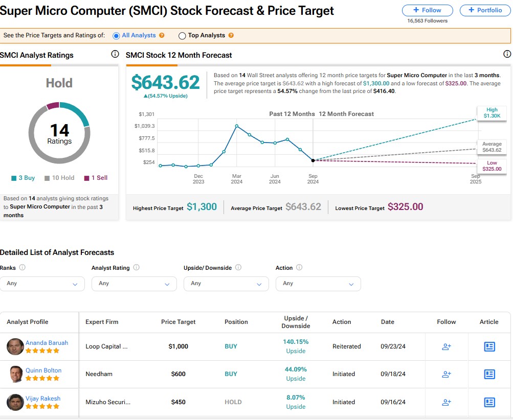Image resolution: width=513 pixels, height=420 pixels.
Task: Expand the Action filter dropdown
Action: 318,284
